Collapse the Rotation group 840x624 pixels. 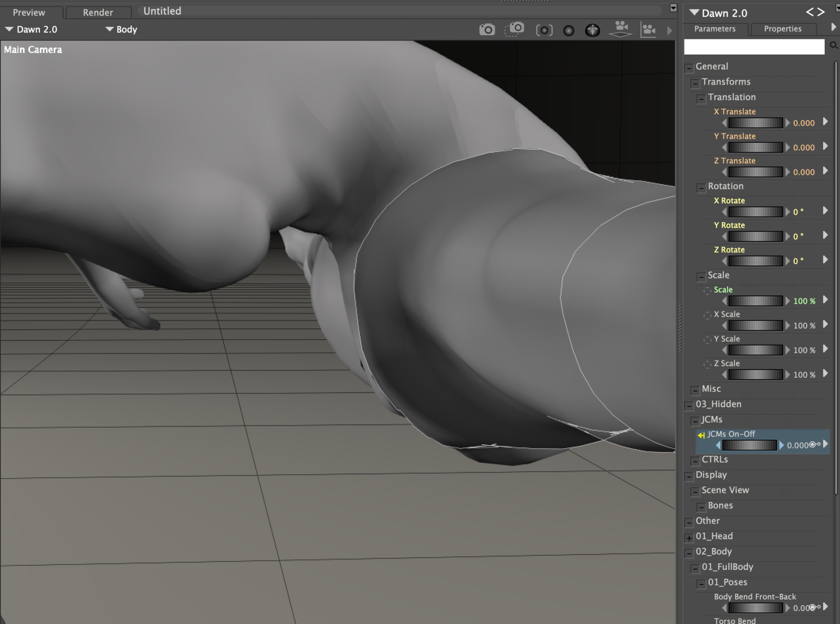[x=701, y=188]
